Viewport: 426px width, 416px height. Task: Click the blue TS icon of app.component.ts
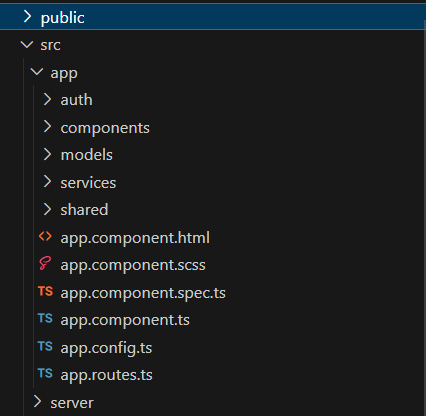[45, 319]
